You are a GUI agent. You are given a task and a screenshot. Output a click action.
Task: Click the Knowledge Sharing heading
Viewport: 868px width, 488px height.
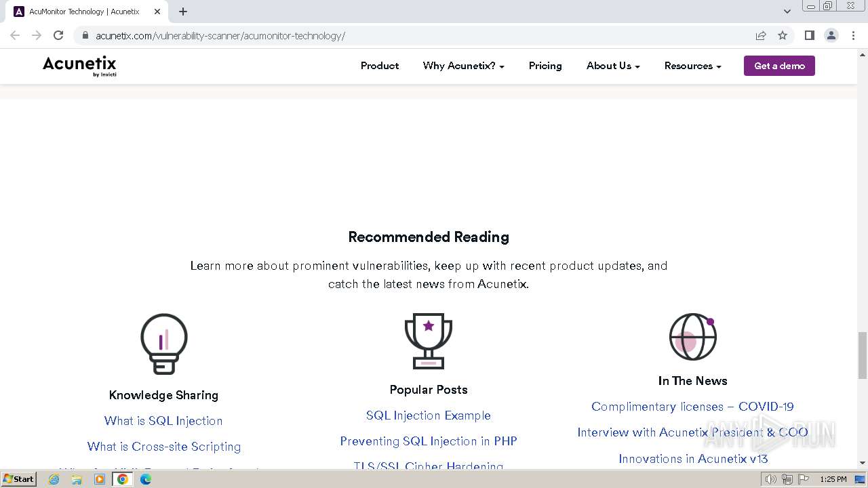point(163,395)
